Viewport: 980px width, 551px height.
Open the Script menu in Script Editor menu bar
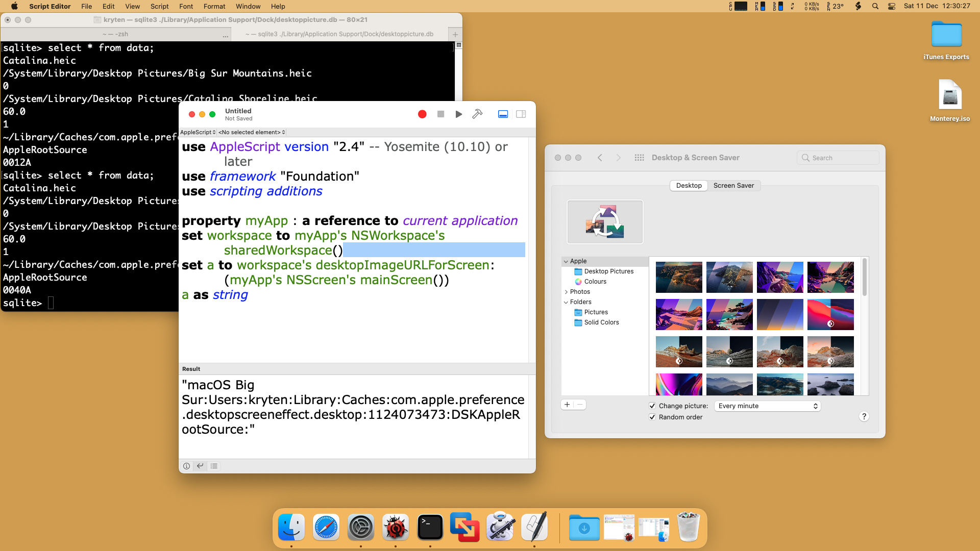coord(160,6)
